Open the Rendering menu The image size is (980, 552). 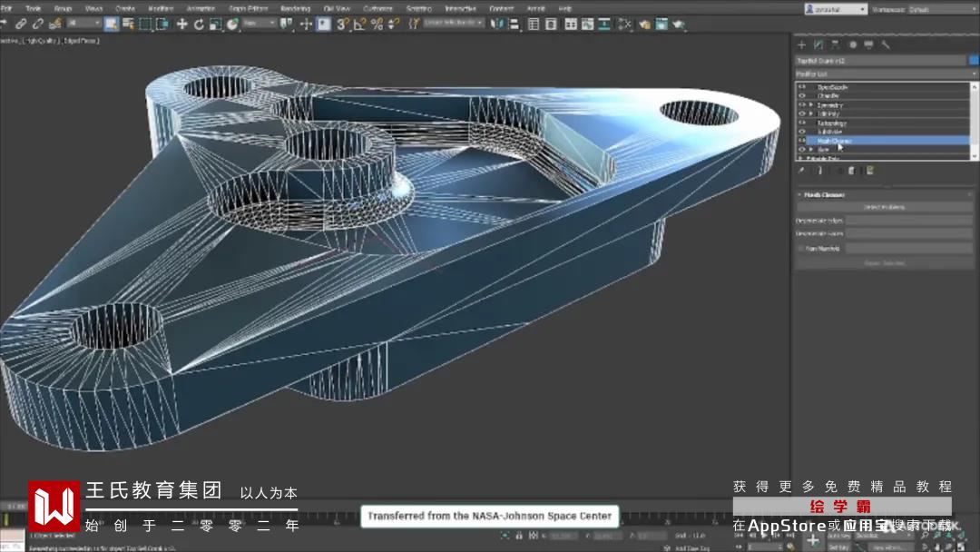click(295, 9)
